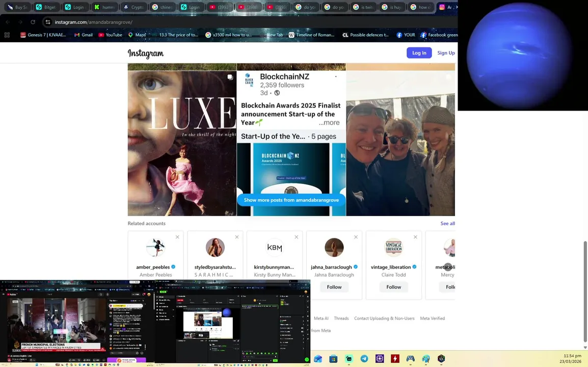Screen dimensions: 588x367
Task: Click Show more posts from amandabransgrove
Action: 291,200
